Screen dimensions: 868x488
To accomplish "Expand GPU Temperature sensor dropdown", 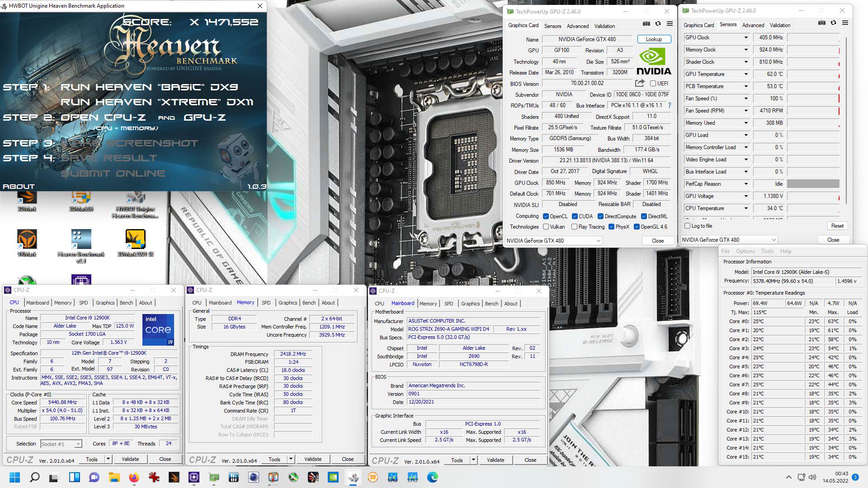I will click(745, 74).
